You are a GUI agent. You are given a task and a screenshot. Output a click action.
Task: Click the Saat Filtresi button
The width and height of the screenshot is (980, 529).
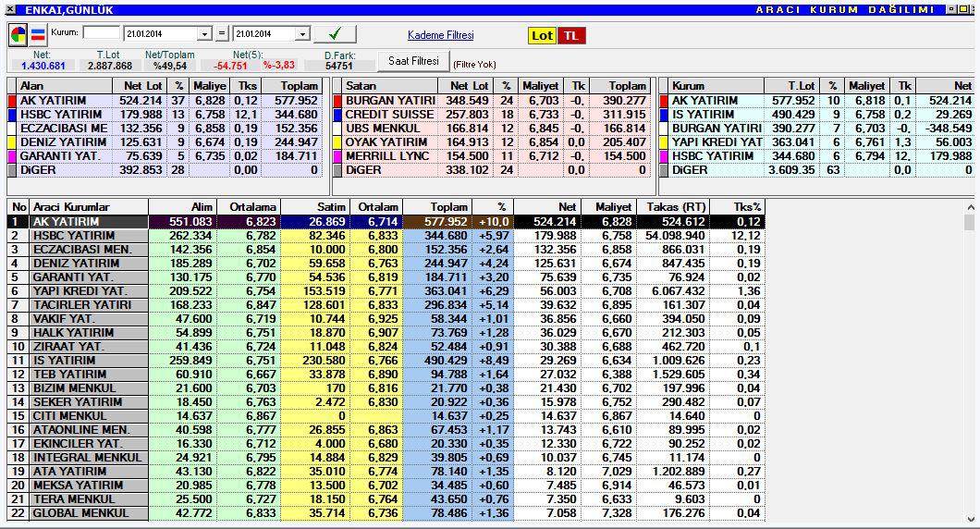pyautogui.click(x=414, y=61)
